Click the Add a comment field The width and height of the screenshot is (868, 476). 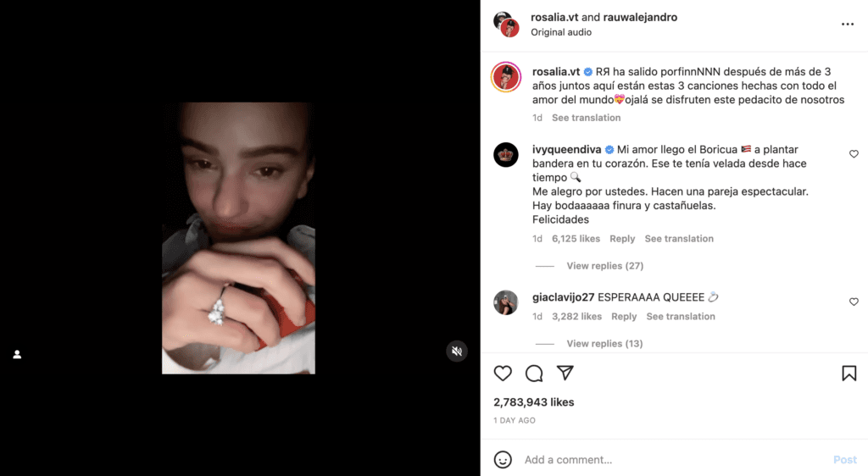[672, 459]
